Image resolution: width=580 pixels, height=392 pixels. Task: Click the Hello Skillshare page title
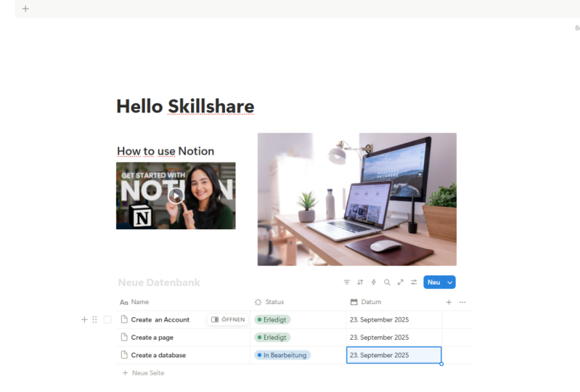[185, 106]
